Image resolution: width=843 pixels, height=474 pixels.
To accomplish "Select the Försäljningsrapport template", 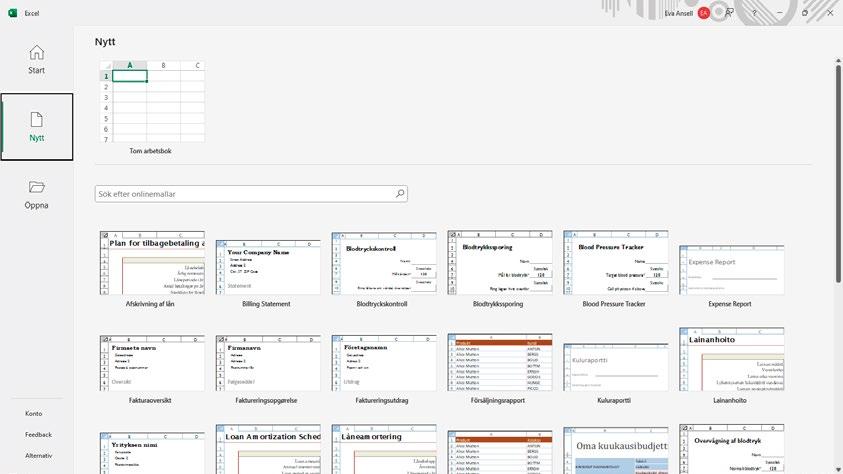I will click(x=500, y=362).
